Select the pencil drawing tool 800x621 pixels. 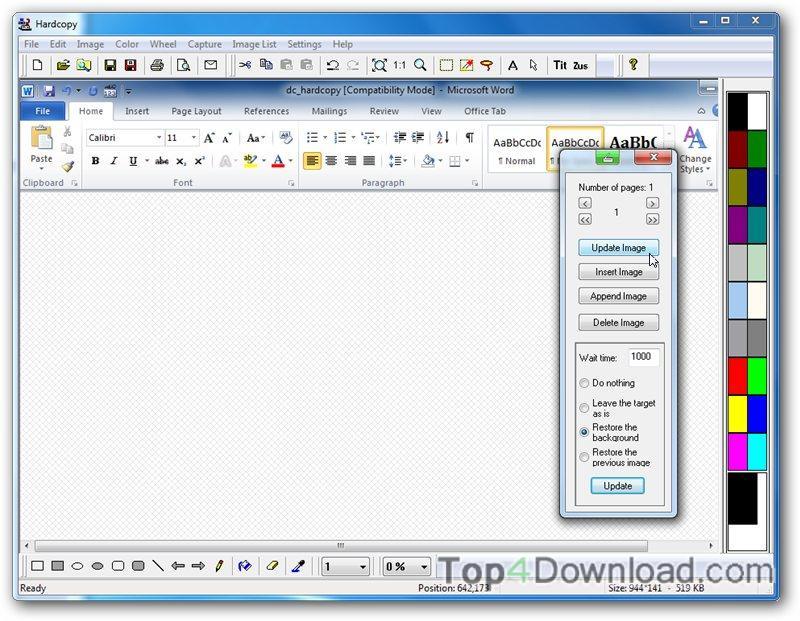click(219, 567)
